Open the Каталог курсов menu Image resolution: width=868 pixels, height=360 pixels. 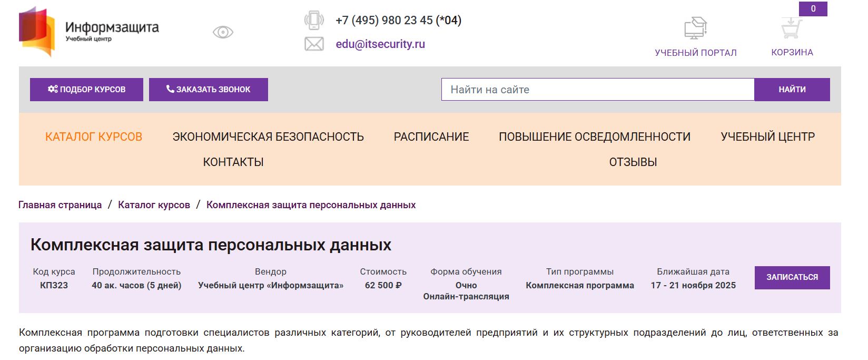point(94,137)
